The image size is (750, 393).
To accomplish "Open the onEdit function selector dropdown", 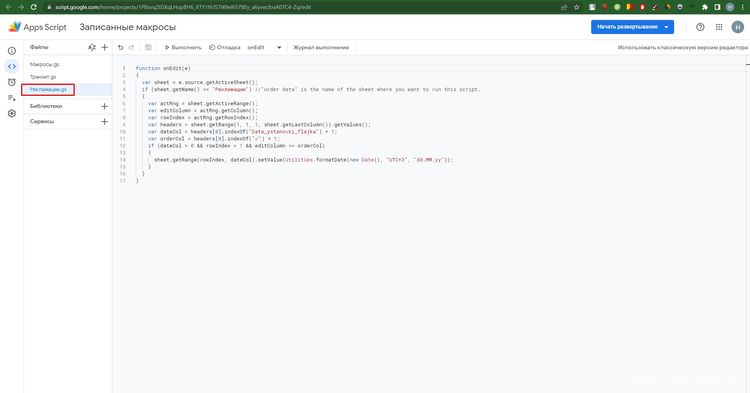I will coord(264,47).
